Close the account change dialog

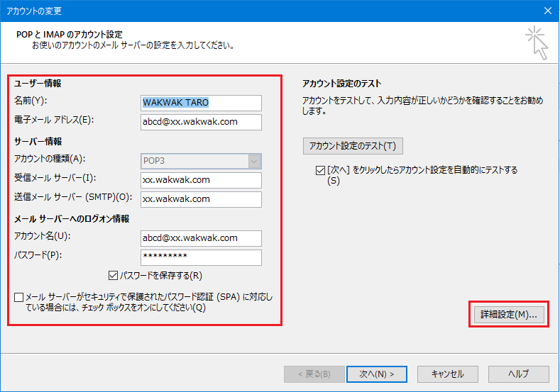pos(547,11)
